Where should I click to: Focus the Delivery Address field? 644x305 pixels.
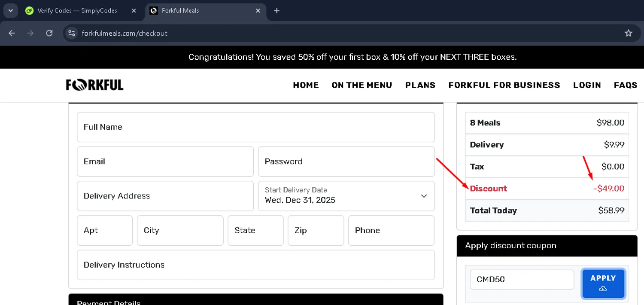(x=165, y=196)
